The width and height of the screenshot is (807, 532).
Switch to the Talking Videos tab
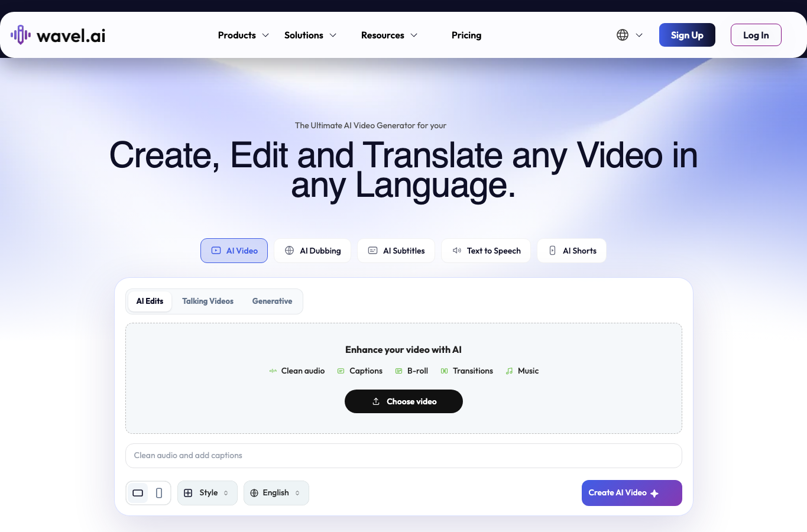point(208,301)
